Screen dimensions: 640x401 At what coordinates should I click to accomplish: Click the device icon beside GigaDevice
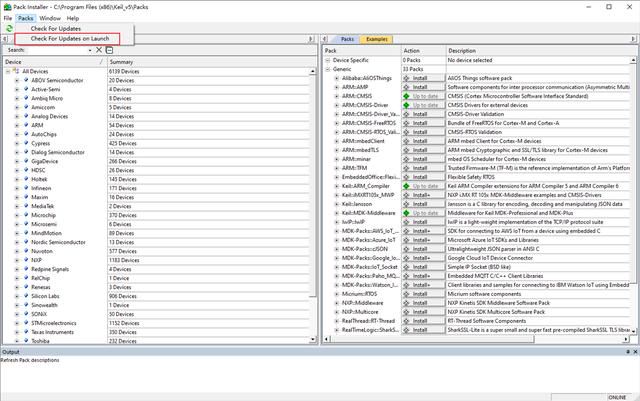26,161
